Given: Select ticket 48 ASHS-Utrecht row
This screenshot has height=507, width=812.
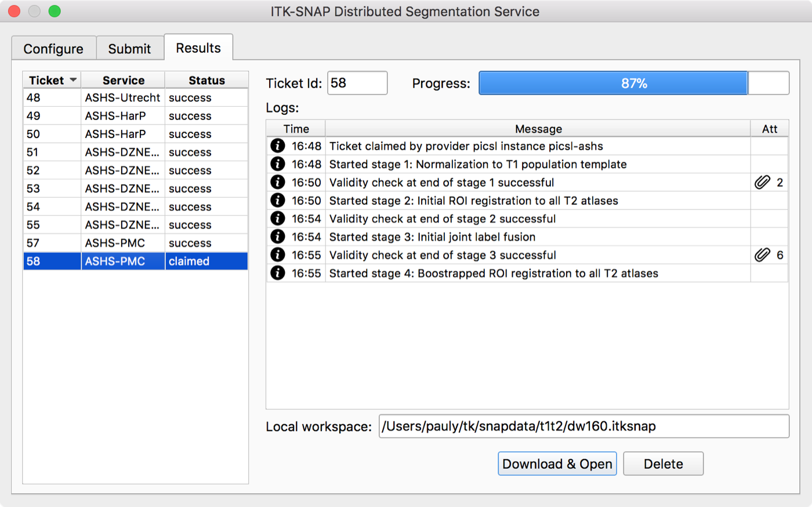Looking at the screenshot, I should pyautogui.click(x=136, y=97).
